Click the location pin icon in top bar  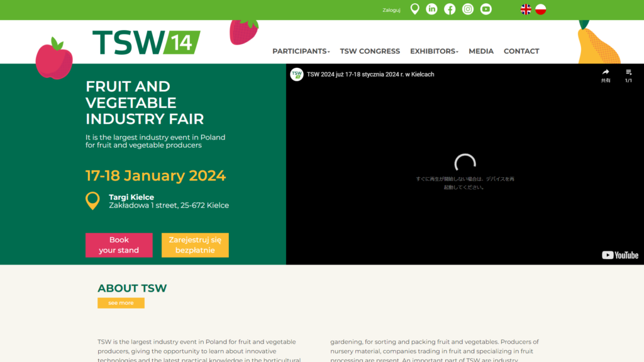(x=415, y=9)
